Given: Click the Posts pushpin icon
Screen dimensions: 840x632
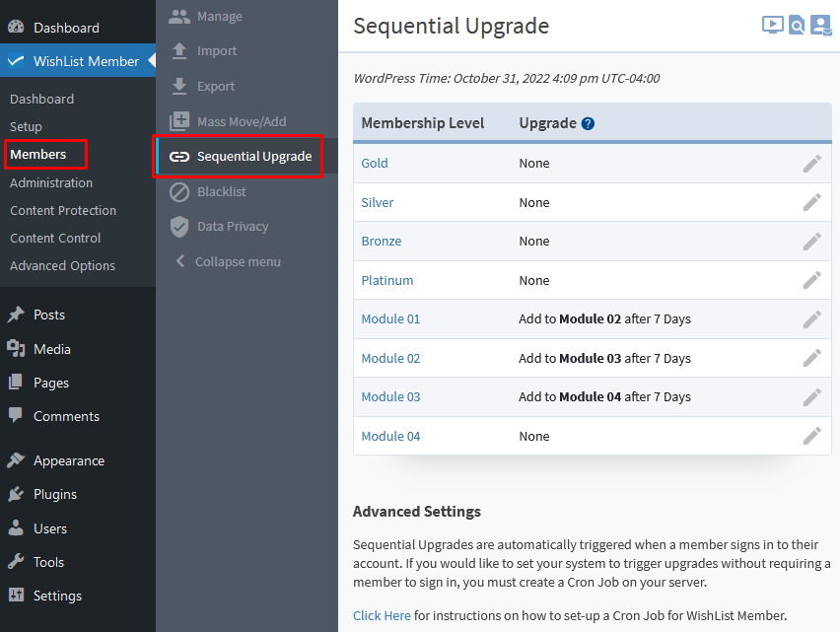Looking at the screenshot, I should [x=16, y=315].
